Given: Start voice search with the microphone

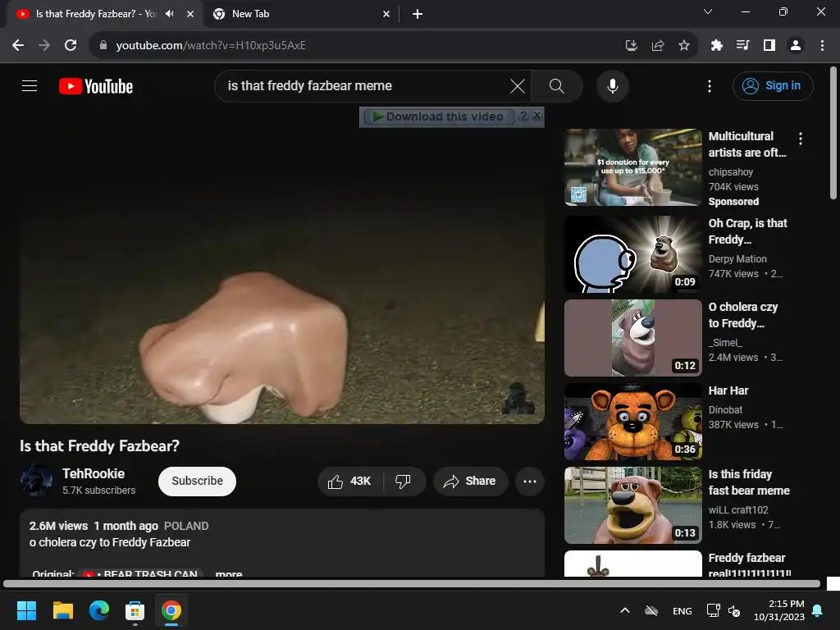Looking at the screenshot, I should (x=612, y=85).
